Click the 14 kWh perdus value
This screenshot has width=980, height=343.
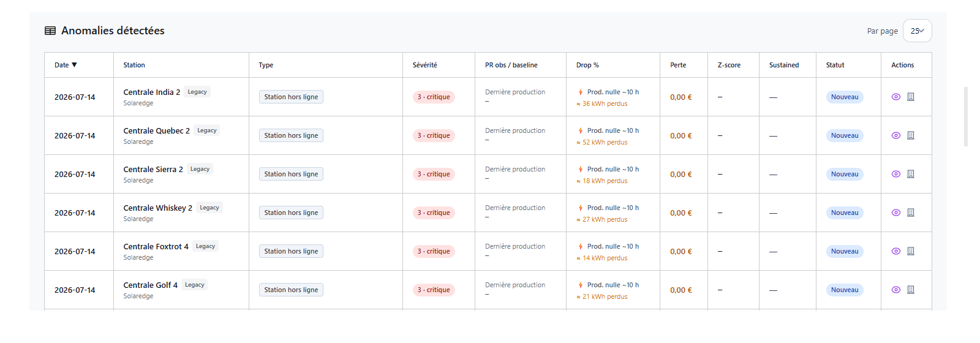click(x=602, y=258)
